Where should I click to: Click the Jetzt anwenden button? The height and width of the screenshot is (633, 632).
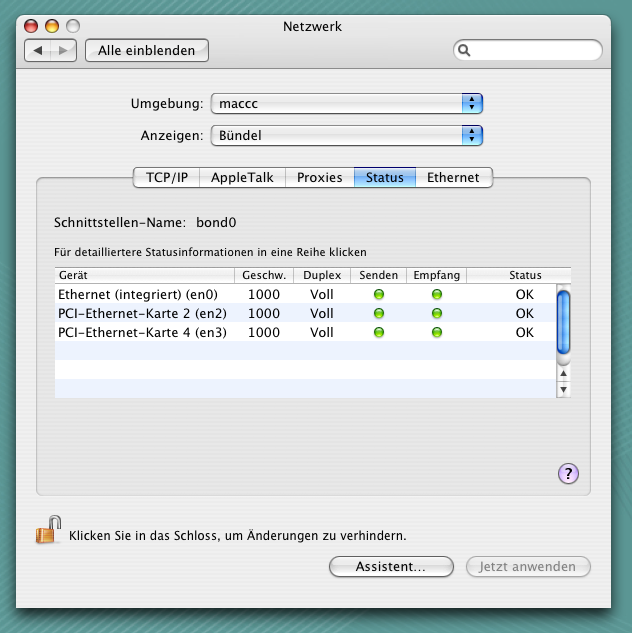pyautogui.click(x=528, y=566)
